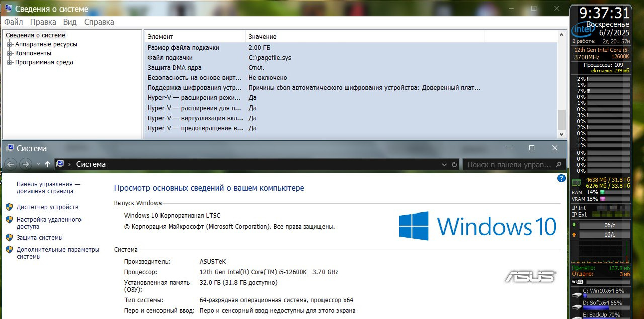Click the ASUS logo image
This screenshot has width=644, height=319.
pos(531,276)
